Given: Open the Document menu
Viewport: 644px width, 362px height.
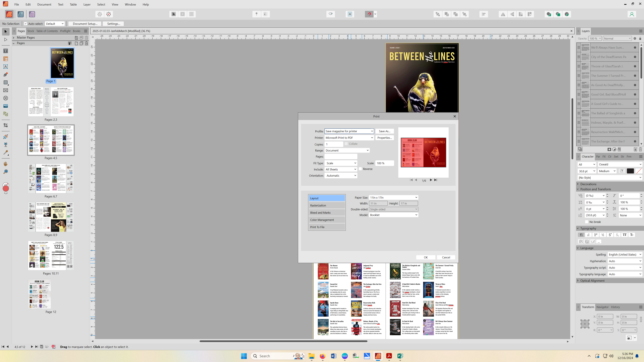Looking at the screenshot, I should pyautogui.click(x=44, y=5).
